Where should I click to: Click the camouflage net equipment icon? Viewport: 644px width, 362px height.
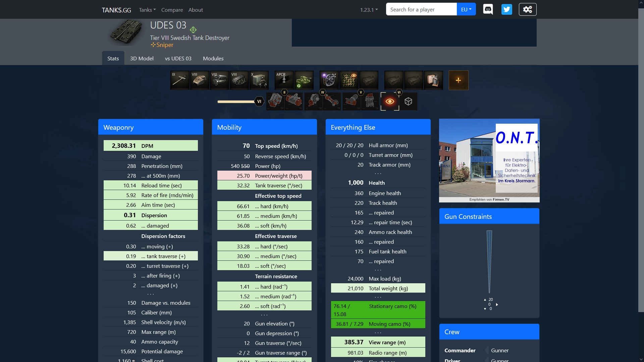349,80
